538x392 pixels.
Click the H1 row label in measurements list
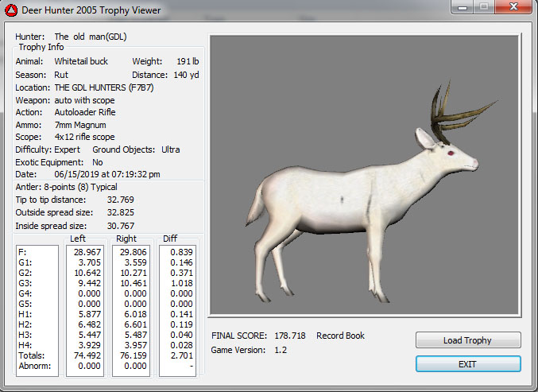[23, 314]
